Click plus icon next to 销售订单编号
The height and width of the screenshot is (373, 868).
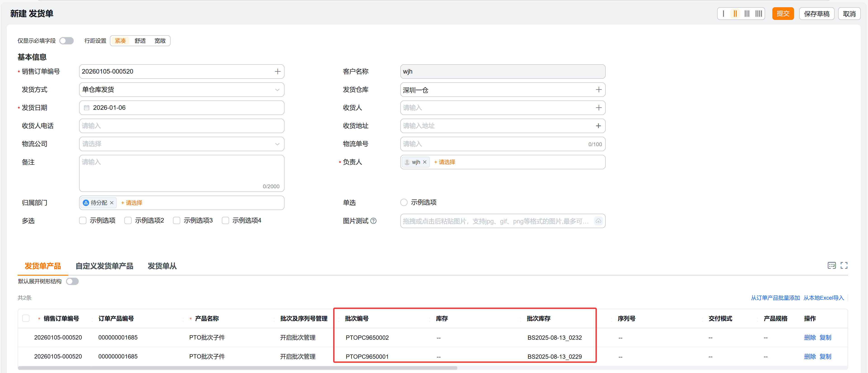(x=278, y=71)
